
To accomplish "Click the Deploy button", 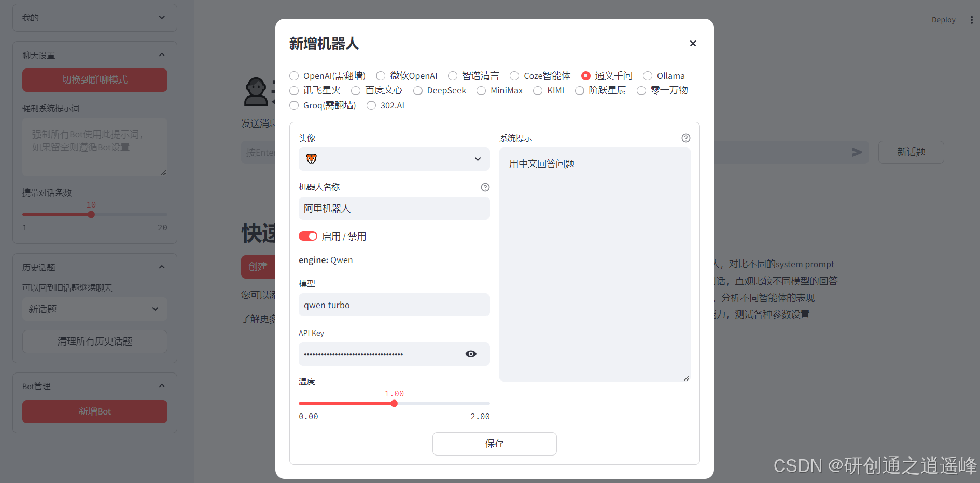I will coord(943,20).
